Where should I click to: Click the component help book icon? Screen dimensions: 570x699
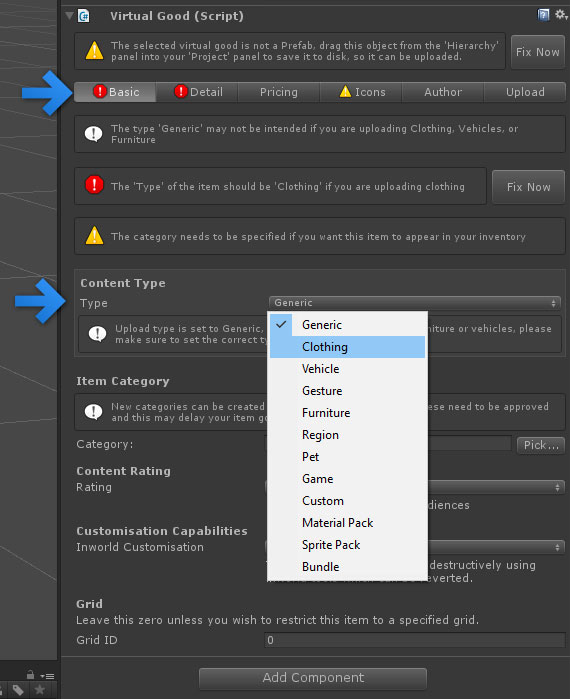543,15
